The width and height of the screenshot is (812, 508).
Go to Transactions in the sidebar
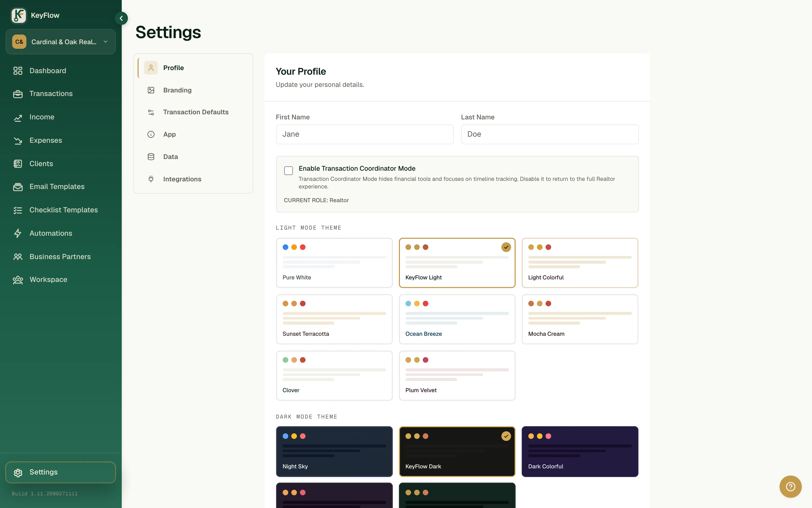point(60,94)
